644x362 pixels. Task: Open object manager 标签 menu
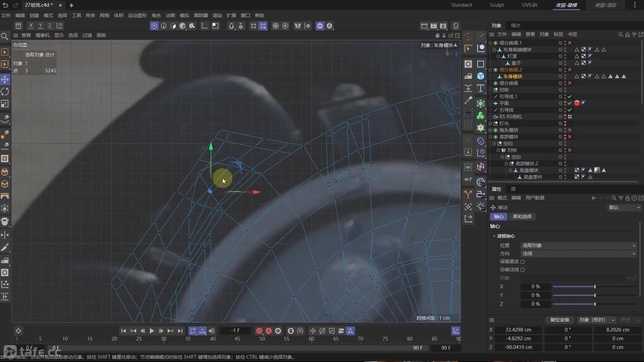tap(558, 34)
